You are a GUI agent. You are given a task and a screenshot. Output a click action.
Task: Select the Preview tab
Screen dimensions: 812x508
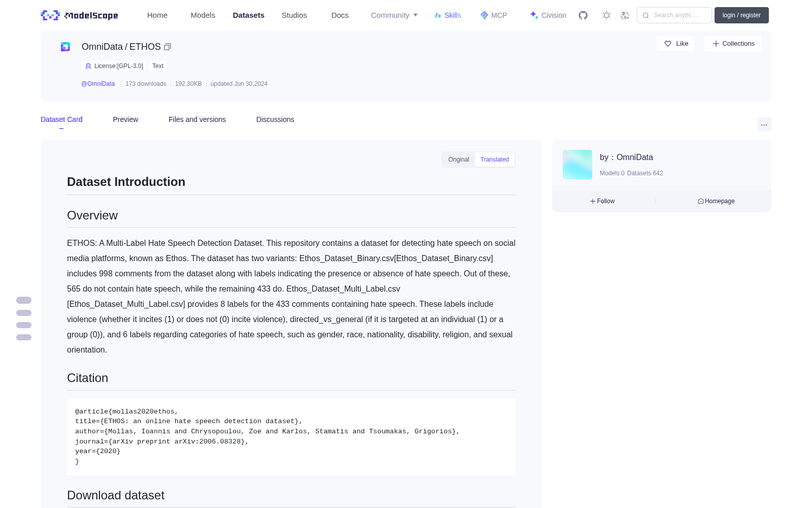pos(125,119)
